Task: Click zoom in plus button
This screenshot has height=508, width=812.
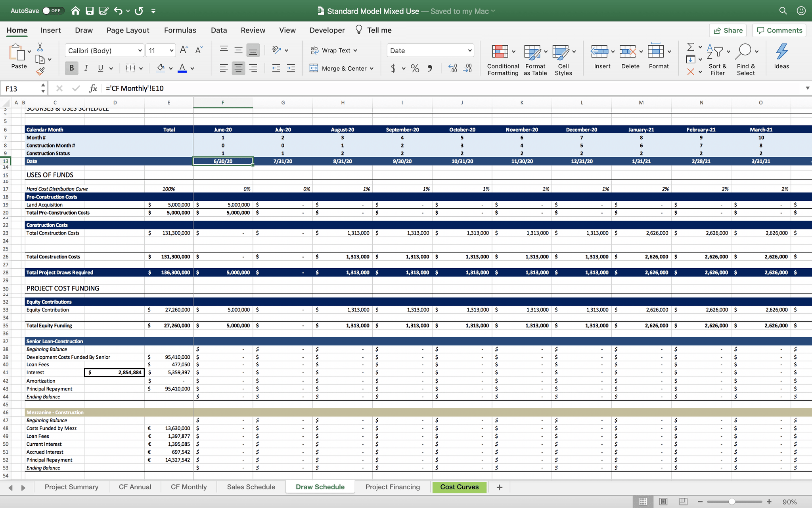Action: pos(769,502)
